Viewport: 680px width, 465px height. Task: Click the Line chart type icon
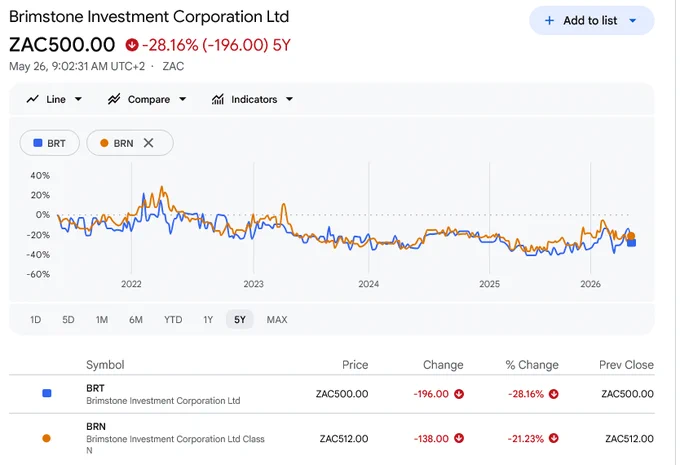point(33,99)
